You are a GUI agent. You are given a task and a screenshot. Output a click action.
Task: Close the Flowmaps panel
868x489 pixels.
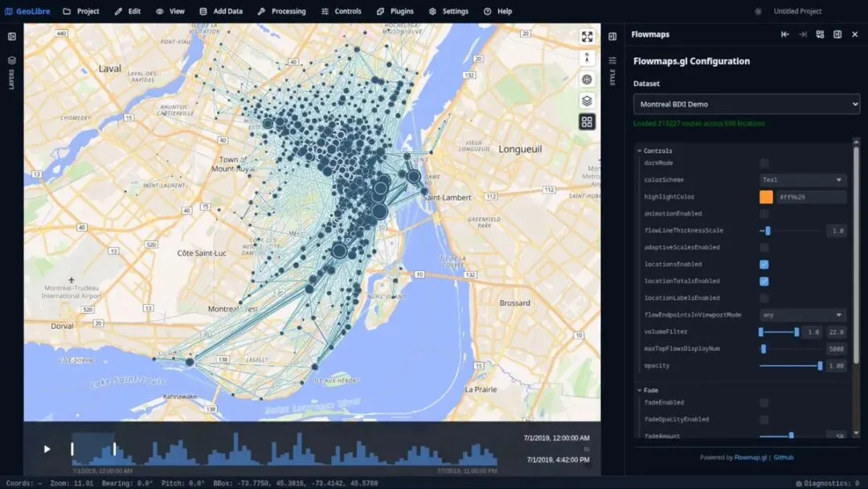point(854,35)
